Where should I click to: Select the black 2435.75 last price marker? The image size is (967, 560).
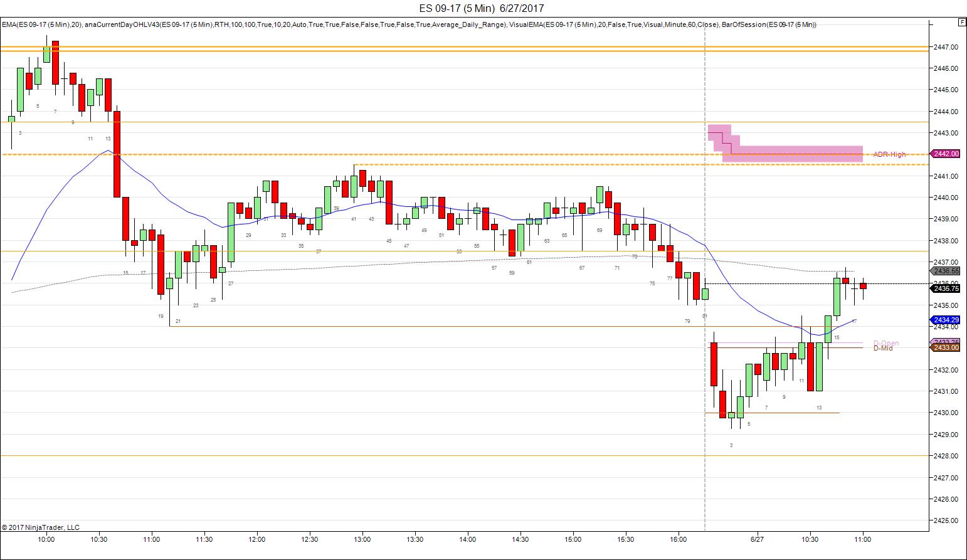click(946, 288)
